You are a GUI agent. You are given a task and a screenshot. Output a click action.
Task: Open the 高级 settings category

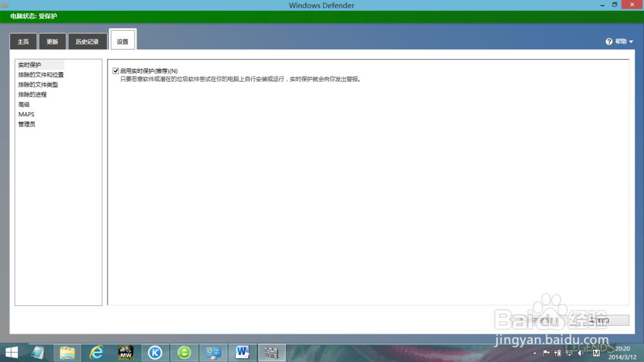[x=24, y=104]
